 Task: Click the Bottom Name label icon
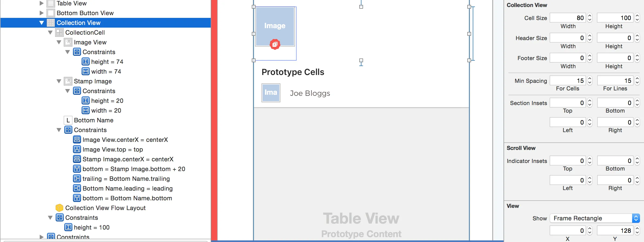pos(68,120)
